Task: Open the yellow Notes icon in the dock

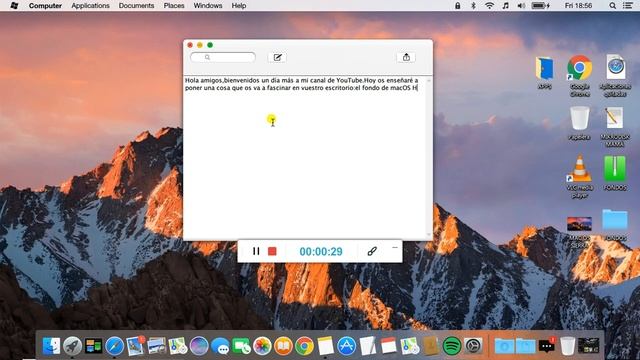Action: [325, 346]
